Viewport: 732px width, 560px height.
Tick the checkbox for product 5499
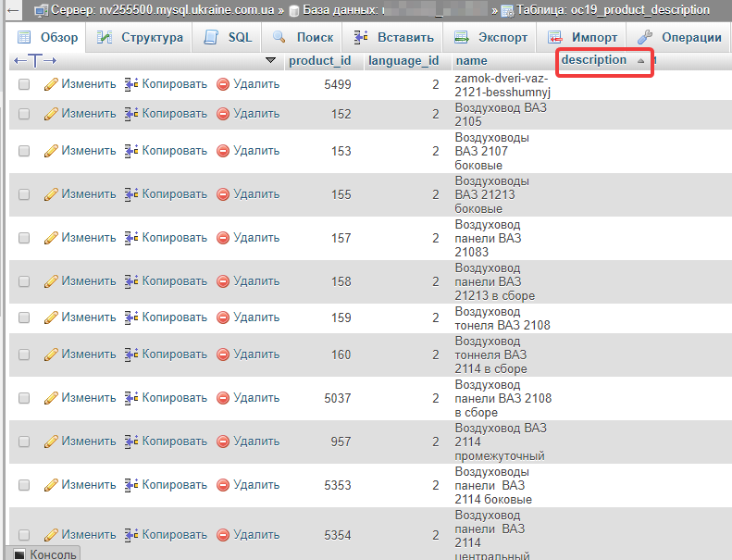click(24, 84)
